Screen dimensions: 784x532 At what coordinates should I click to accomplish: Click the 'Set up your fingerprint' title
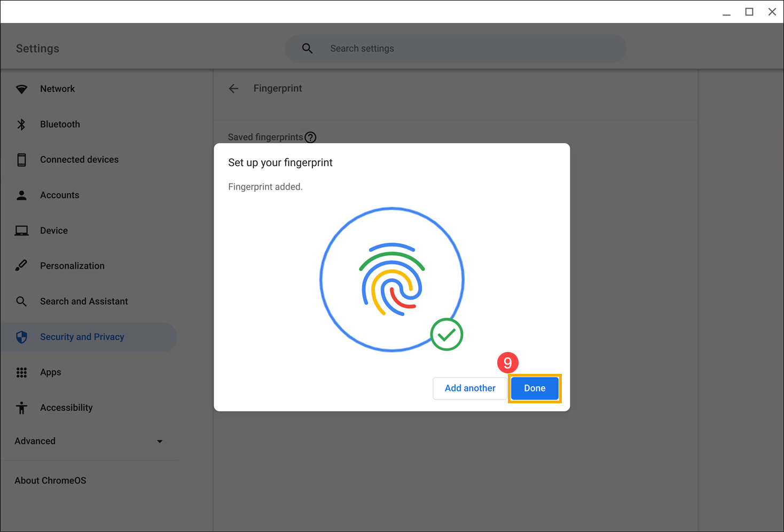click(280, 163)
